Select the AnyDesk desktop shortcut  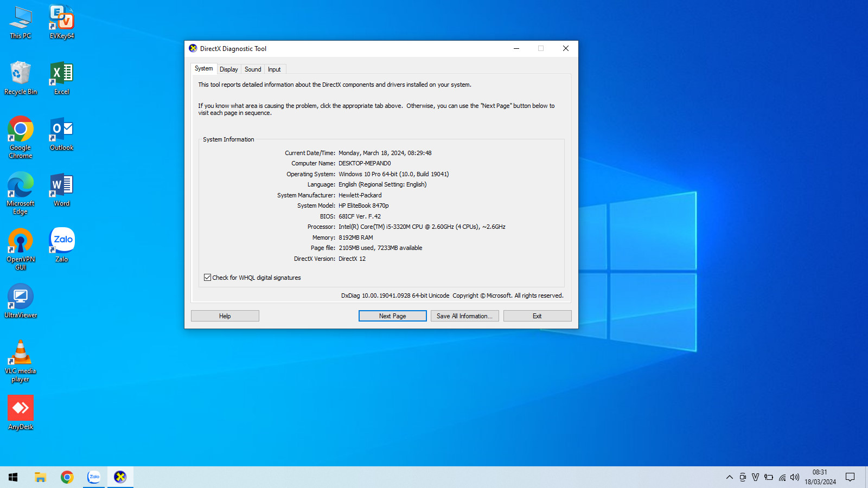click(21, 414)
